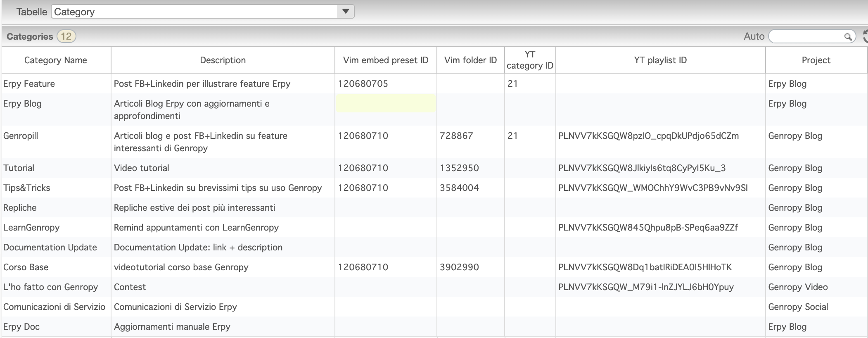The height and width of the screenshot is (338, 868).
Task: Click inside the Auto search field
Action: 805,37
